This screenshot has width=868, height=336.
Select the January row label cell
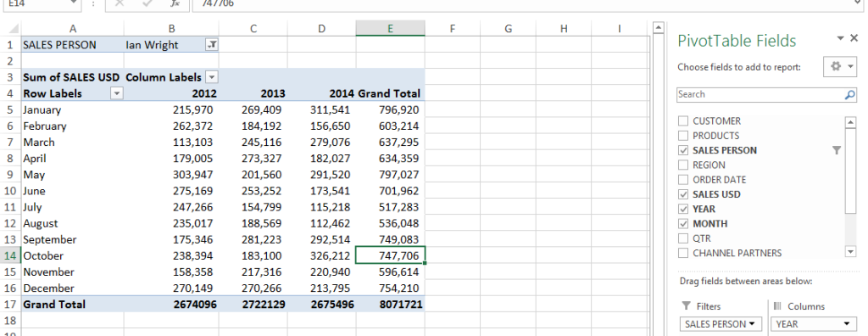[73, 110]
